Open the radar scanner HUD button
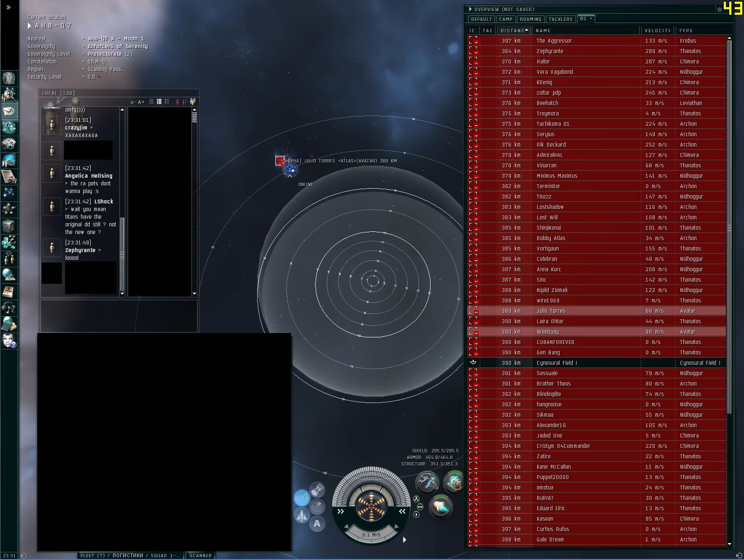The width and height of the screenshot is (744, 560). click(x=317, y=506)
